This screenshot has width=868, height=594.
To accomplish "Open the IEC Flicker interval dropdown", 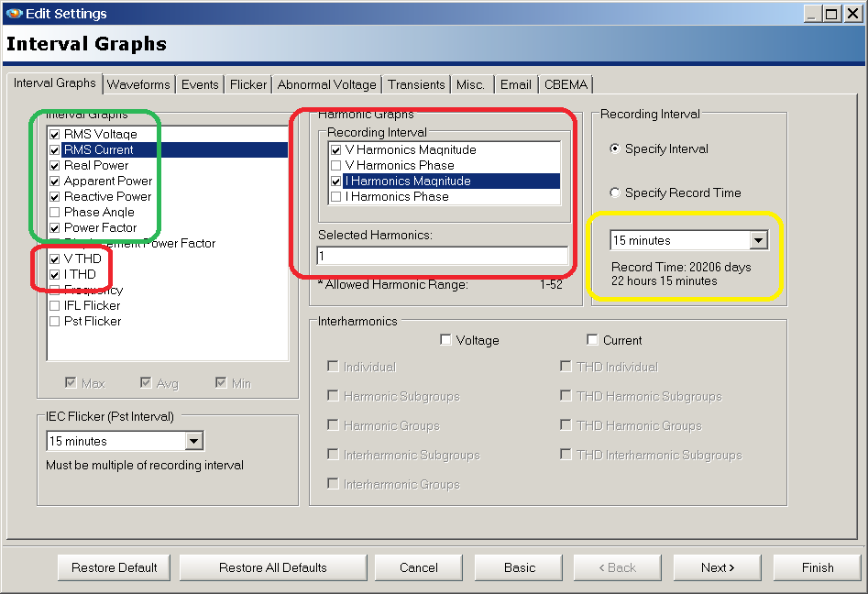I will [x=196, y=441].
